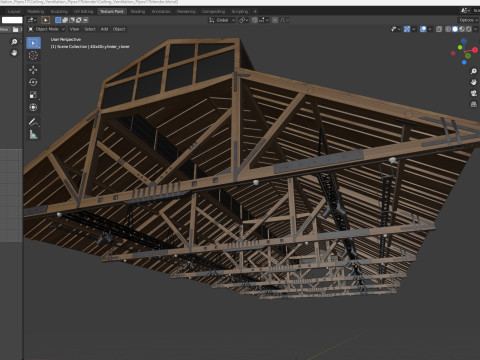The image size is (480, 360).
Task: Toggle the viewport gizmos display
Action: [x=407, y=29]
